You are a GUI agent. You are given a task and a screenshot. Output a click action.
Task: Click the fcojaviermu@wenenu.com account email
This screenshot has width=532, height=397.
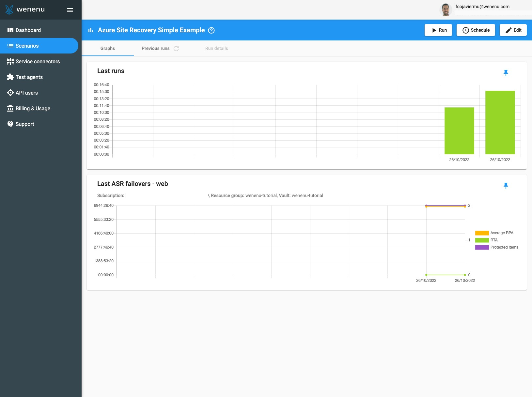pyautogui.click(x=482, y=7)
